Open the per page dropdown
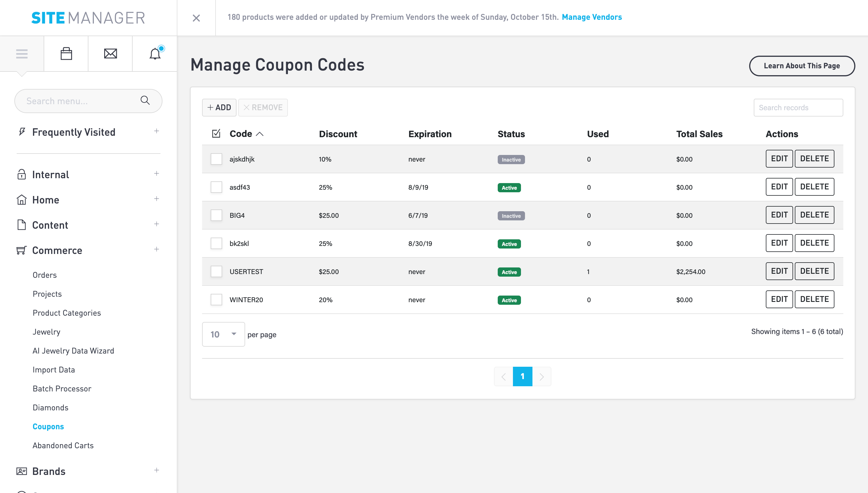The image size is (868, 493). pos(223,334)
